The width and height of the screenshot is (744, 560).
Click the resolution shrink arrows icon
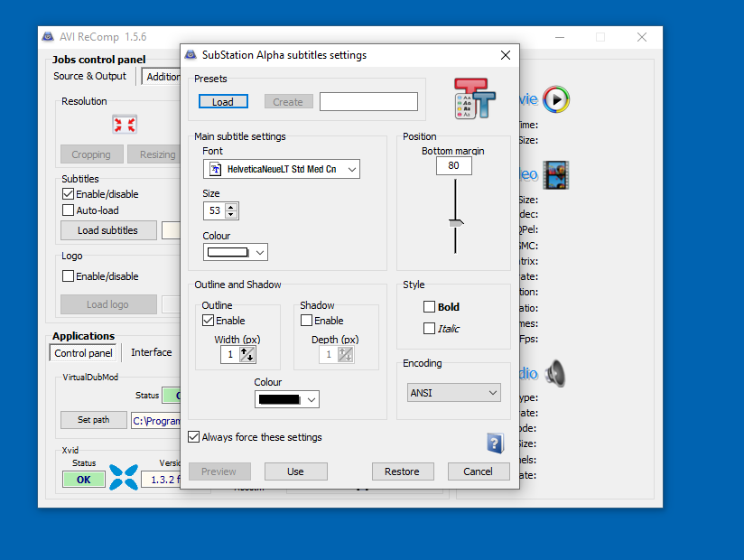pyautogui.click(x=125, y=125)
